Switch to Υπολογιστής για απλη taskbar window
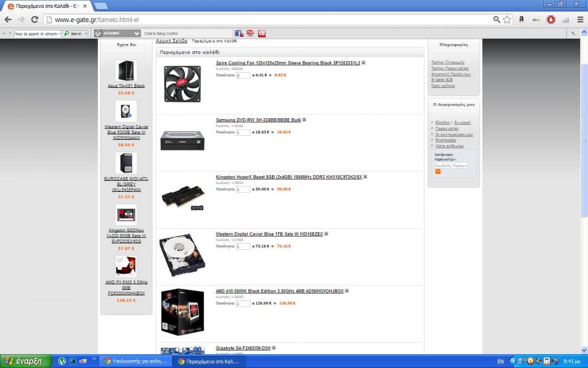This screenshot has width=588, height=368. pos(136,361)
